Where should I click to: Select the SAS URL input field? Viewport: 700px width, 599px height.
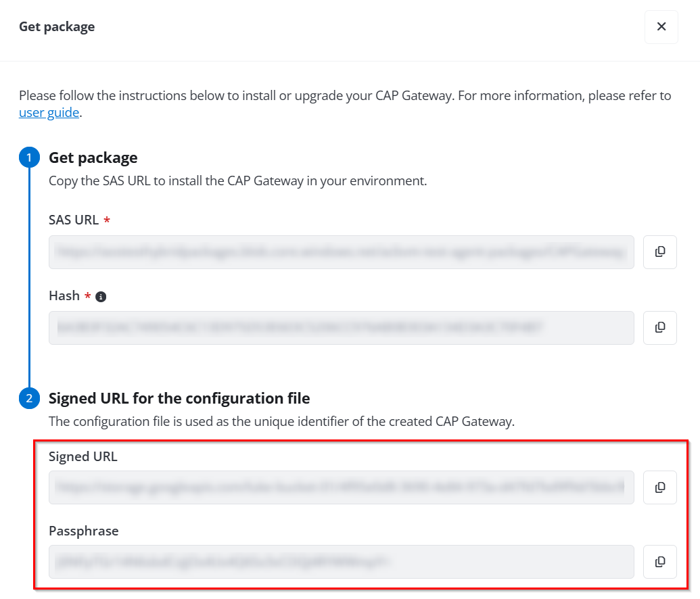[342, 251]
